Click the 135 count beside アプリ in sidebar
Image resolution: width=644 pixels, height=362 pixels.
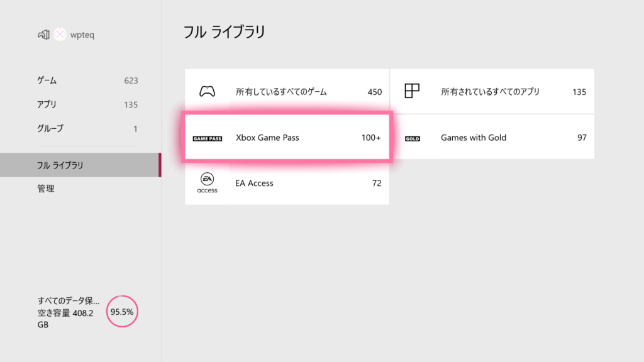pos(131,105)
